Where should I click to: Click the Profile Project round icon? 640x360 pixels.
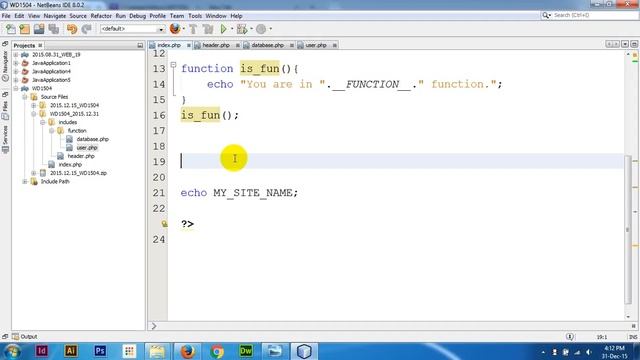point(261,29)
